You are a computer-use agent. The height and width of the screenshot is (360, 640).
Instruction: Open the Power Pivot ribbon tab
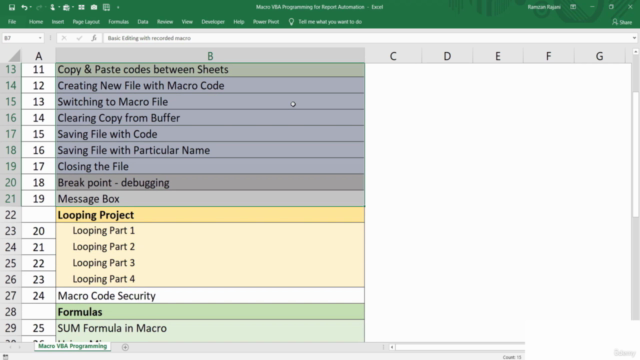tap(266, 22)
